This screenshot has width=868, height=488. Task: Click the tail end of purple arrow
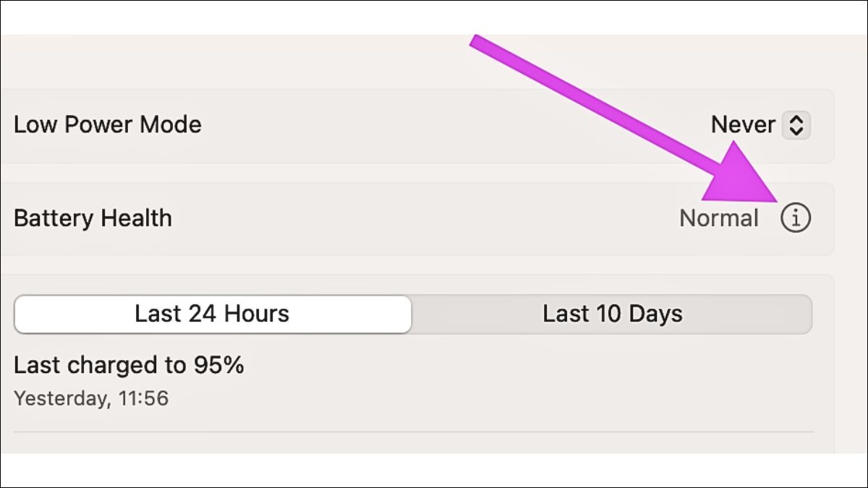point(477,40)
